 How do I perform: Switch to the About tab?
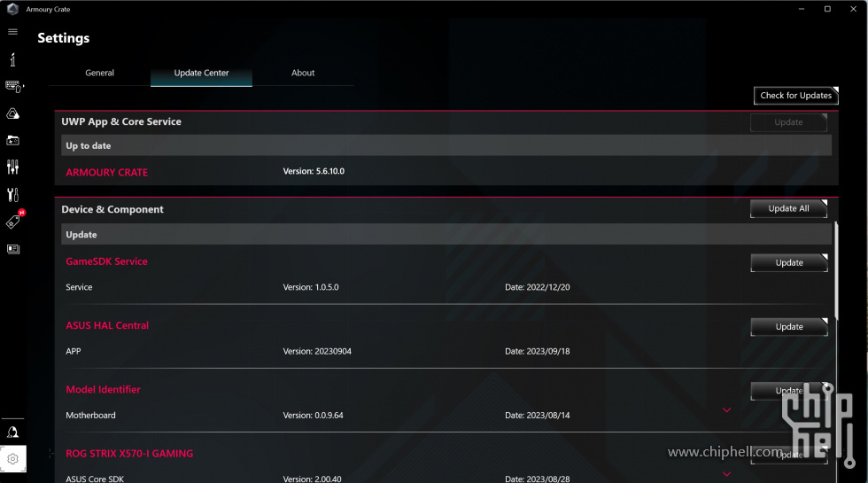pyautogui.click(x=303, y=73)
